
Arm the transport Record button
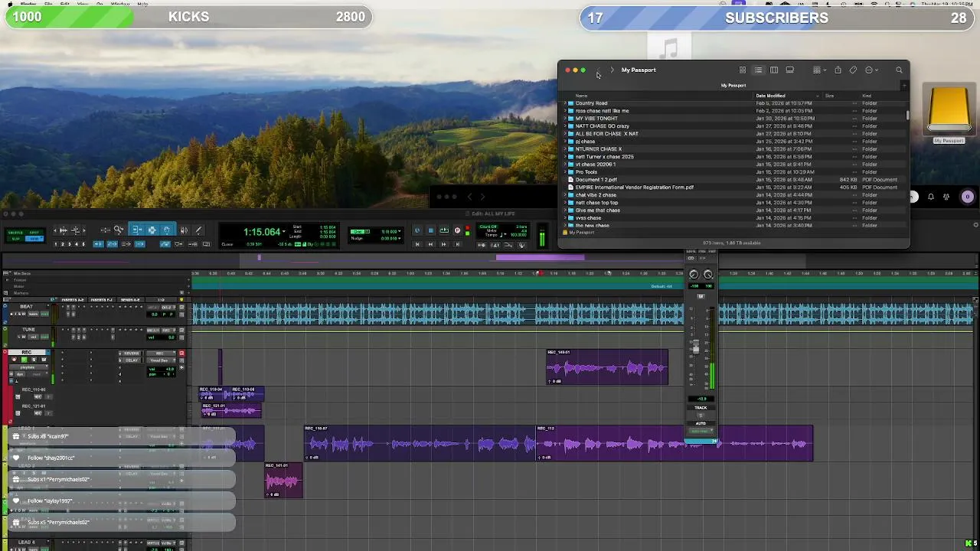[457, 230]
